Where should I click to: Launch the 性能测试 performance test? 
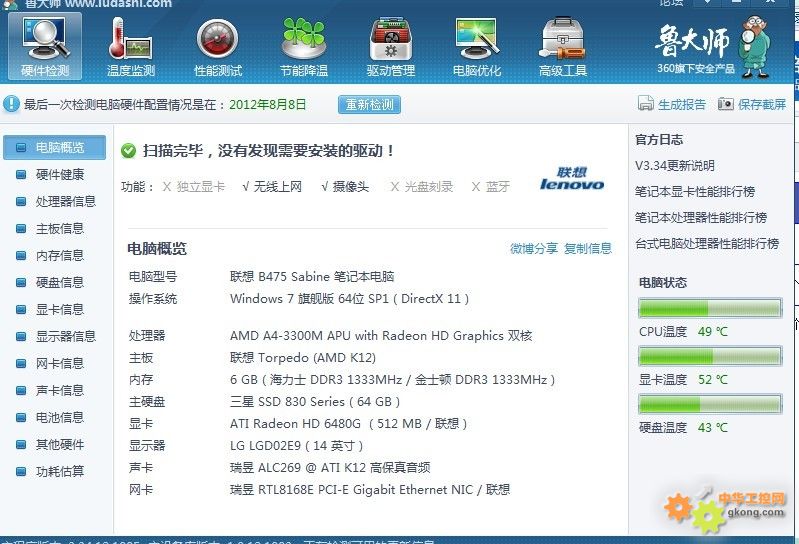218,46
